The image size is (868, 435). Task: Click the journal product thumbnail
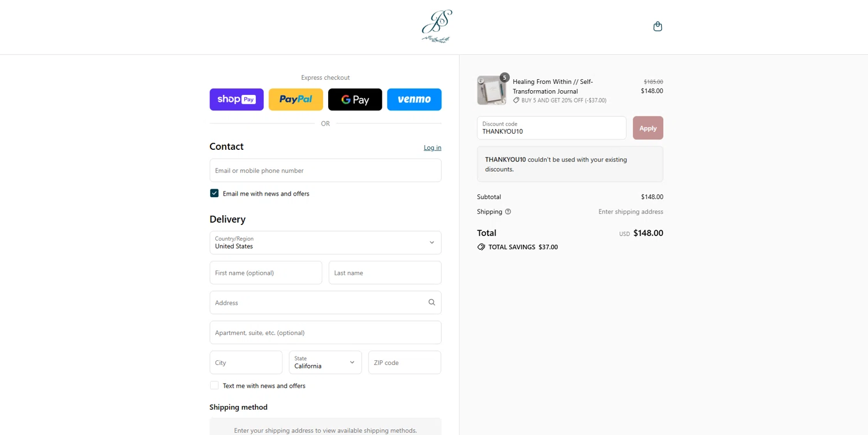pyautogui.click(x=491, y=90)
